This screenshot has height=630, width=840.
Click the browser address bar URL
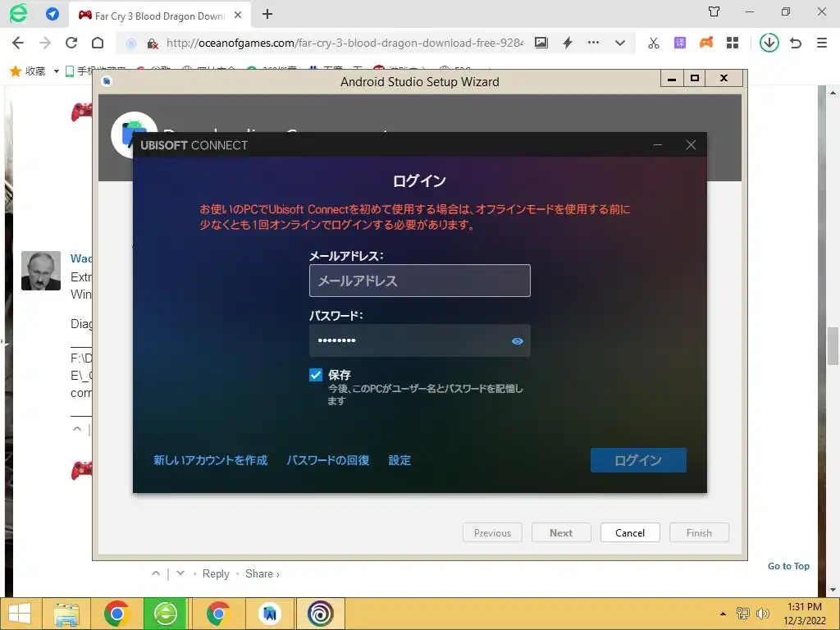click(x=344, y=43)
